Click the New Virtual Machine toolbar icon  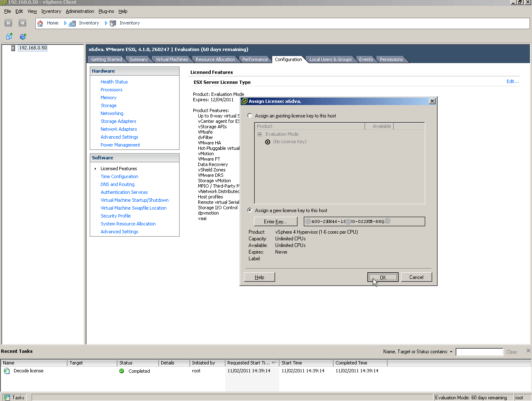tap(9, 37)
